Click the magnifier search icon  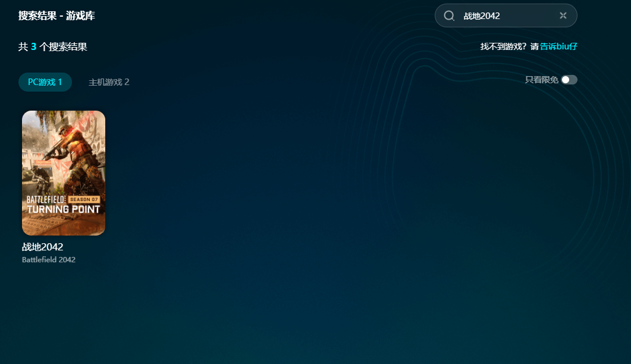click(449, 16)
